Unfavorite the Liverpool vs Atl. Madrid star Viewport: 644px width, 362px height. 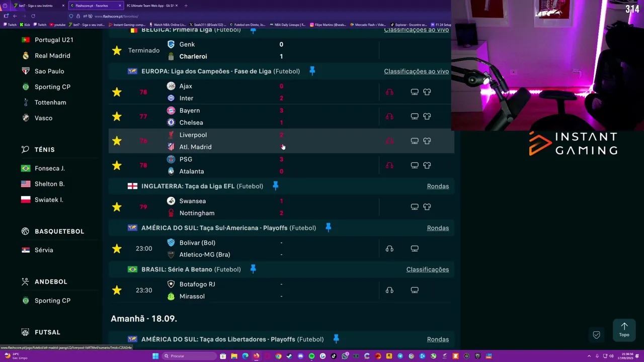[117, 141]
